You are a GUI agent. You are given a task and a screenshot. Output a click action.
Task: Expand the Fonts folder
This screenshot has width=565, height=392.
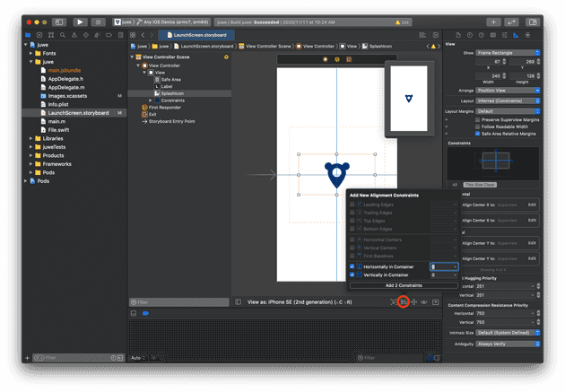[x=31, y=53]
